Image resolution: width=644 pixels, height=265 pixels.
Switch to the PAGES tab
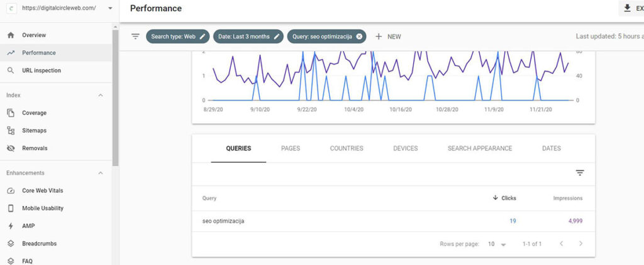(x=291, y=148)
